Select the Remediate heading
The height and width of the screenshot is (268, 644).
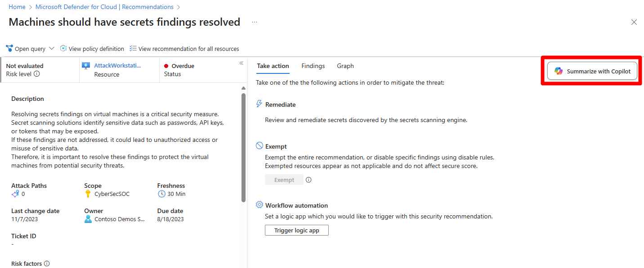[x=281, y=104]
